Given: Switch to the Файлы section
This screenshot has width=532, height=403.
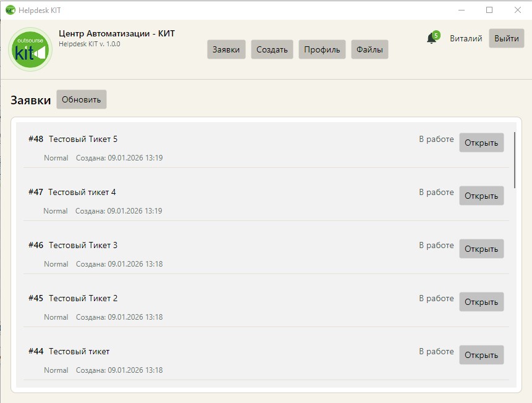Looking at the screenshot, I should (369, 50).
